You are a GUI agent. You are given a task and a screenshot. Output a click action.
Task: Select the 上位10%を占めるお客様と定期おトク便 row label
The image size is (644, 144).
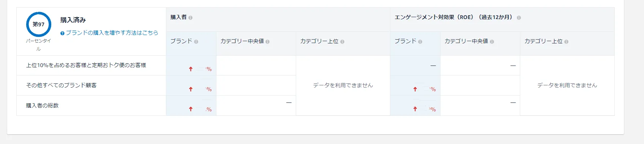coord(86,65)
